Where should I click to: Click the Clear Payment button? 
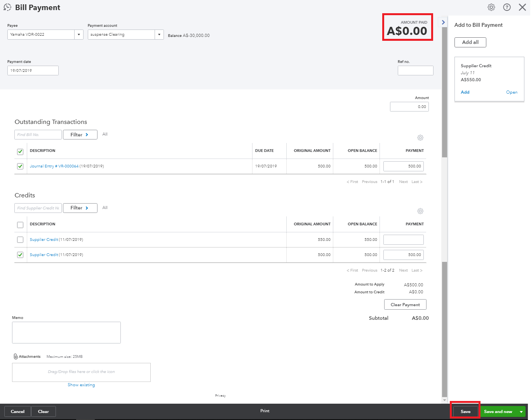tap(405, 305)
